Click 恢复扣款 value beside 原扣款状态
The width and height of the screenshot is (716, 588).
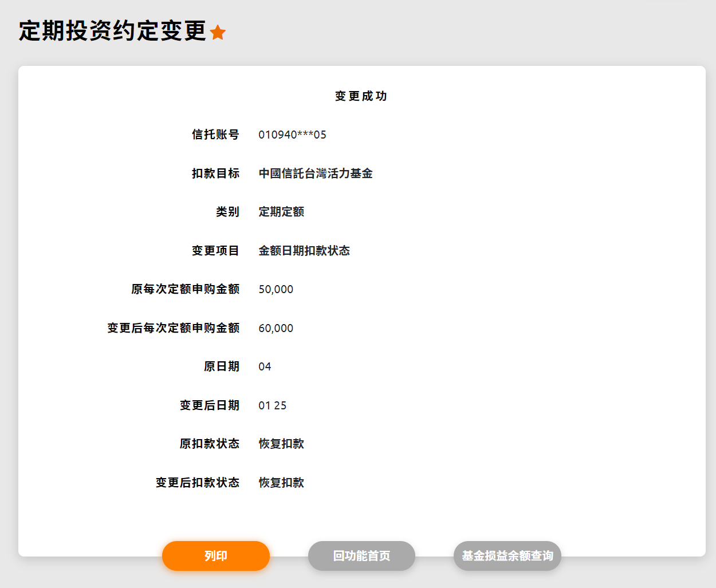[281, 444]
